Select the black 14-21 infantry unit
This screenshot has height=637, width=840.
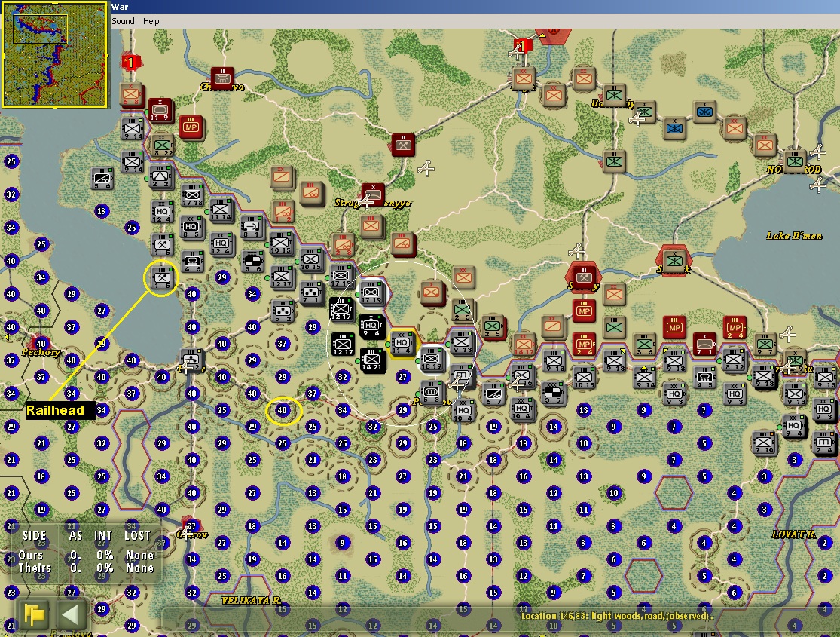pyautogui.click(x=371, y=360)
